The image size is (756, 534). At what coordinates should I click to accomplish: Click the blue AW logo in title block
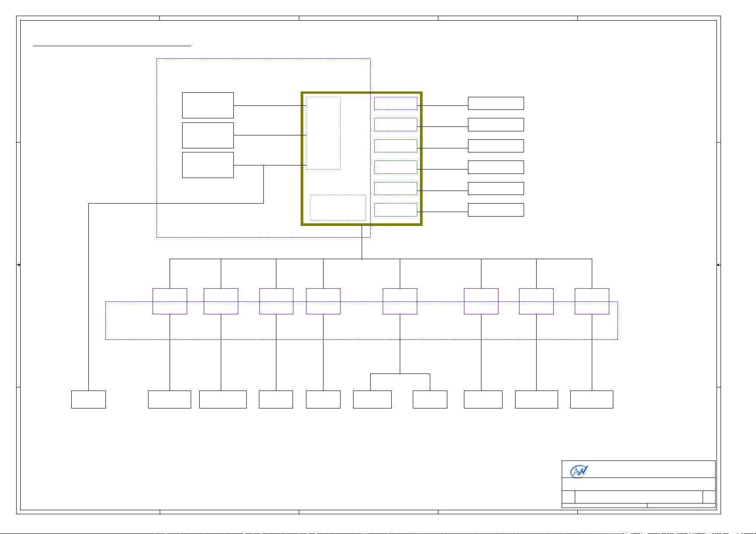[x=579, y=471]
